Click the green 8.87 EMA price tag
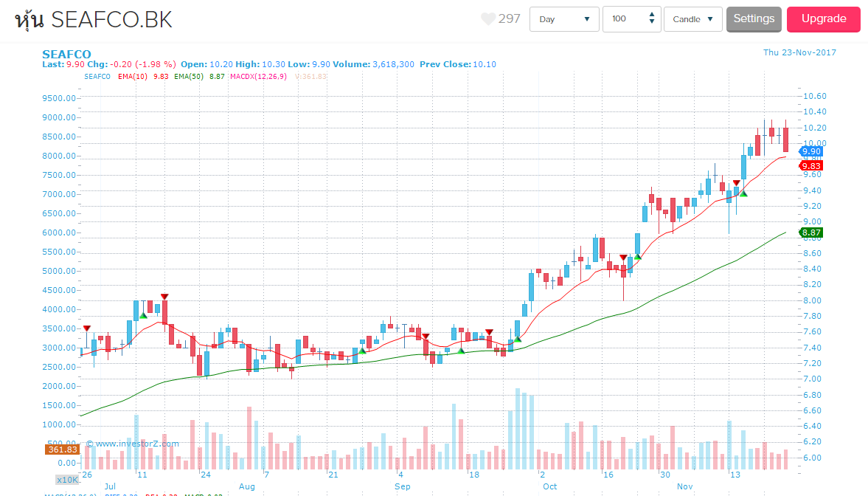 811,232
